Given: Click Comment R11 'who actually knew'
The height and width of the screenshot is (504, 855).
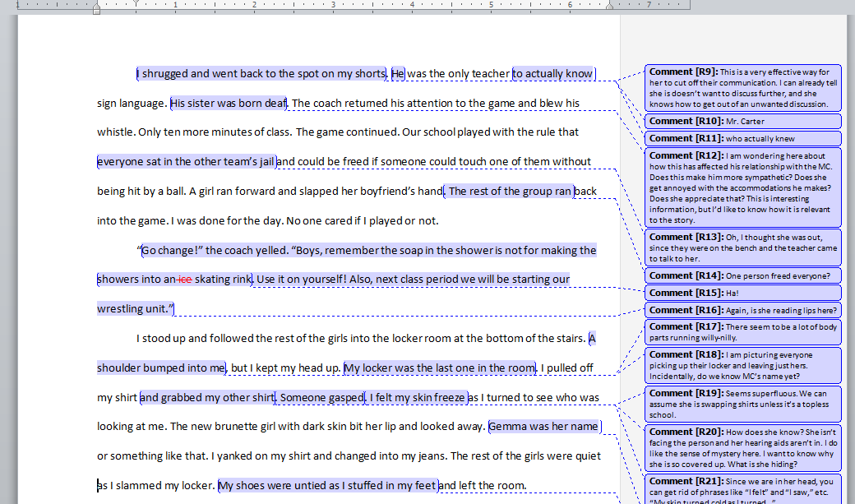Looking at the screenshot, I should pos(742,139).
